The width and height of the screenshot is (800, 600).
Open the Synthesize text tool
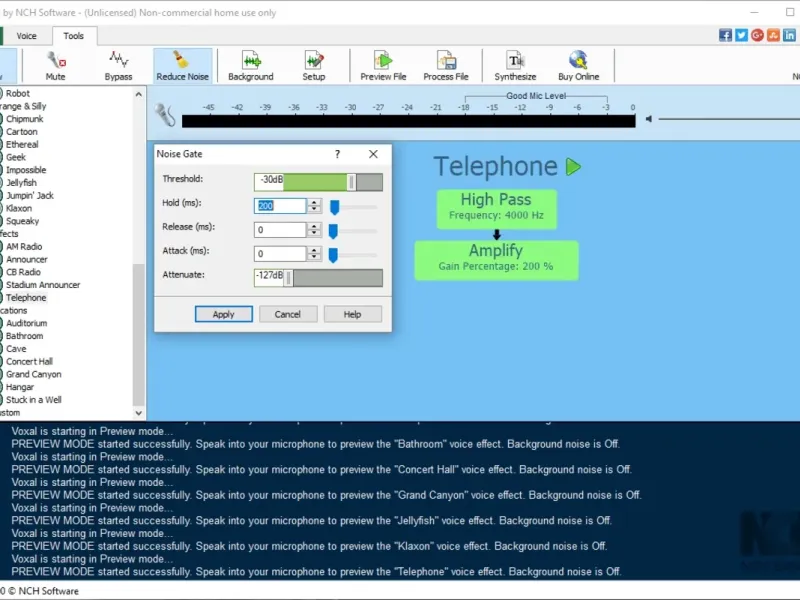tap(515, 66)
